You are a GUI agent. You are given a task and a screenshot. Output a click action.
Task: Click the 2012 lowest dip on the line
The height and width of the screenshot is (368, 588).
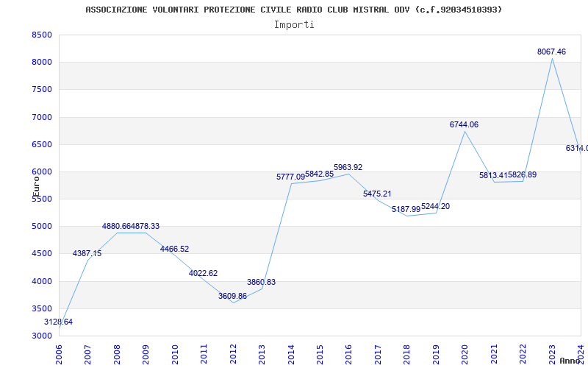point(233,302)
